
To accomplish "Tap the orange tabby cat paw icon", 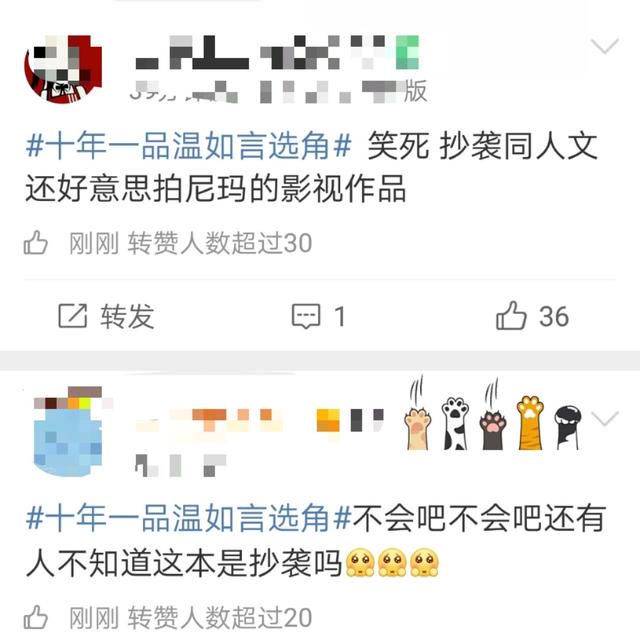I will [x=530, y=423].
